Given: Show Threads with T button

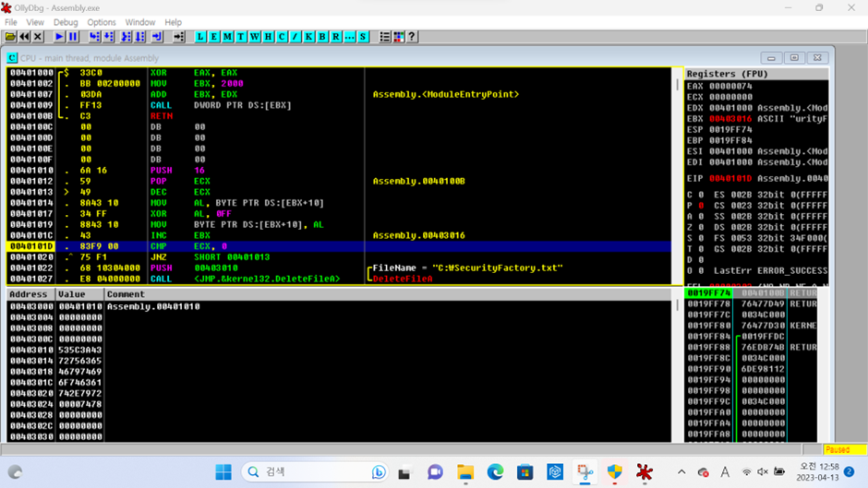Looking at the screenshot, I should click(241, 37).
